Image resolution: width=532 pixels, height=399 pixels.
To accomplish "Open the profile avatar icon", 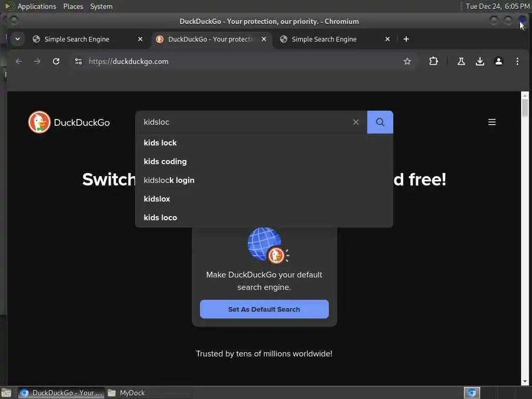I will 498,61.
